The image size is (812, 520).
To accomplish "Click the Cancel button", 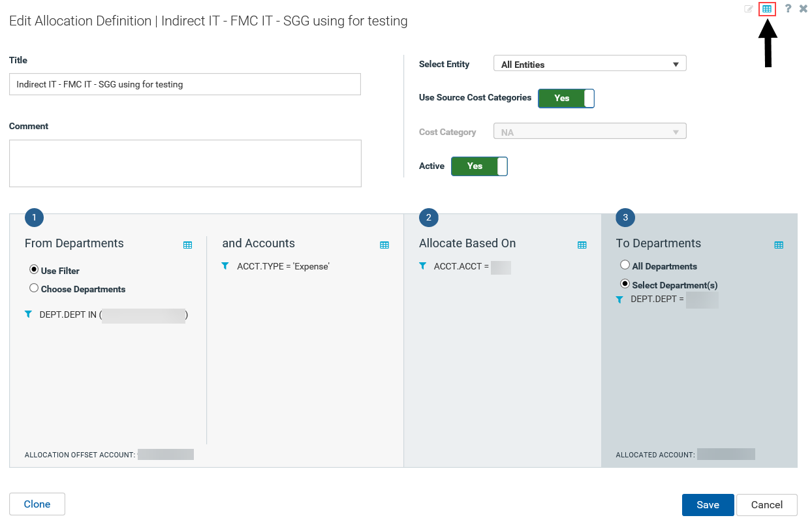I will (x=767, y=505).
